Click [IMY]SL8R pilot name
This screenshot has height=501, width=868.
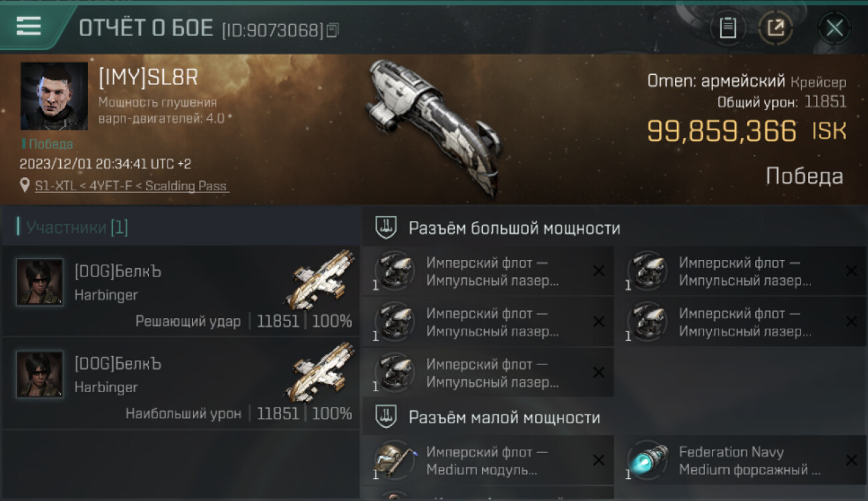click(148, 78)
